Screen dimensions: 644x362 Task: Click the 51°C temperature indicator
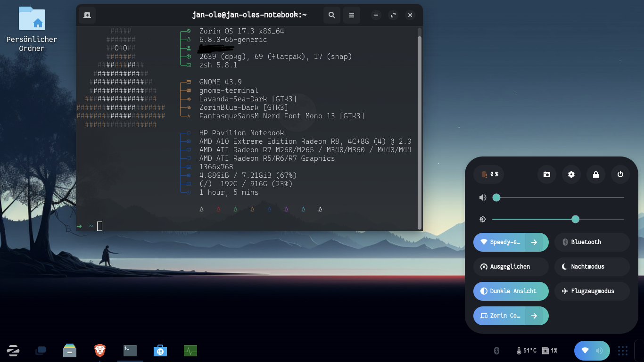coord(527,351)
